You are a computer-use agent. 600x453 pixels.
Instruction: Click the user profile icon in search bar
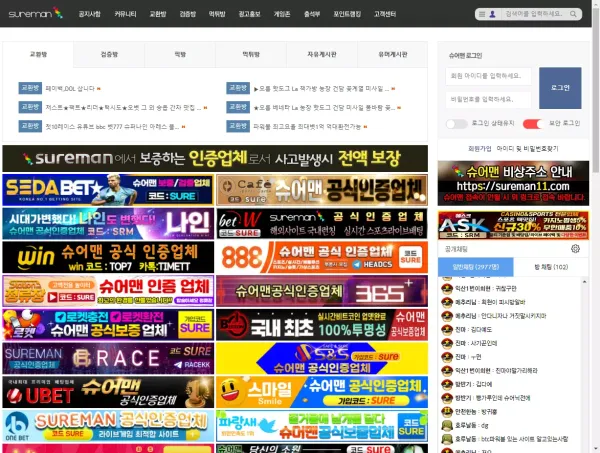click(492, 14)
